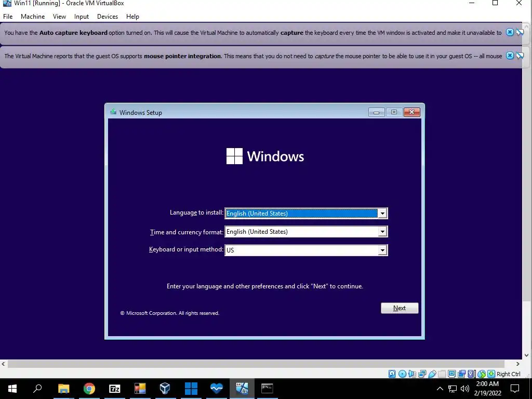The image size is (532, 399).
Task: Open the Windows Start menu
Action: click(12, 389)
